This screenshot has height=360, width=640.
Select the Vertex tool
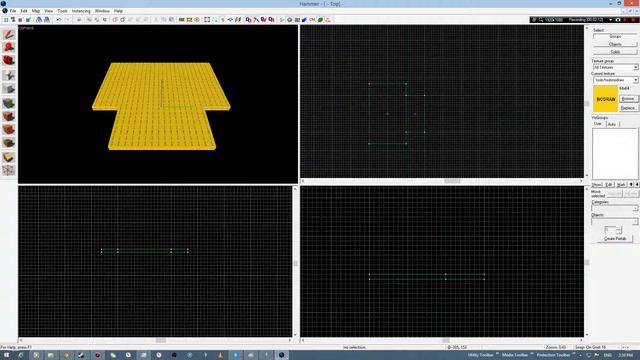pos(9,170)
